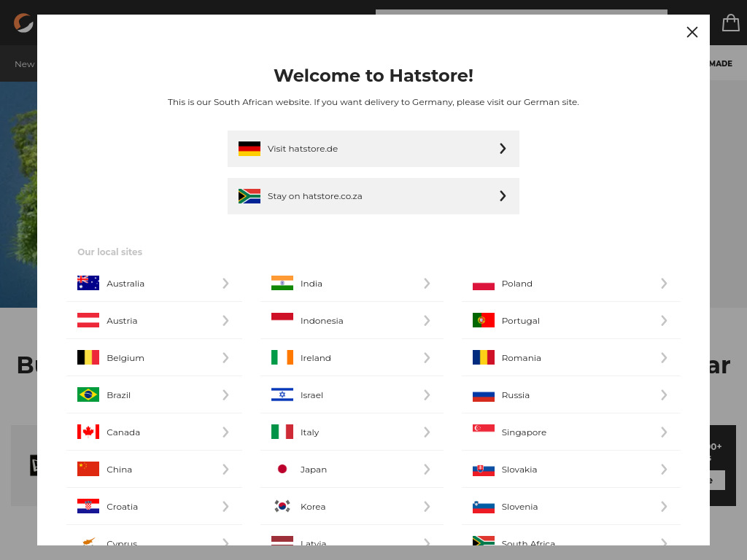Click the chevron in the Japan row
747x560 pixels.
pyautogui.click(x=427, y=470)
